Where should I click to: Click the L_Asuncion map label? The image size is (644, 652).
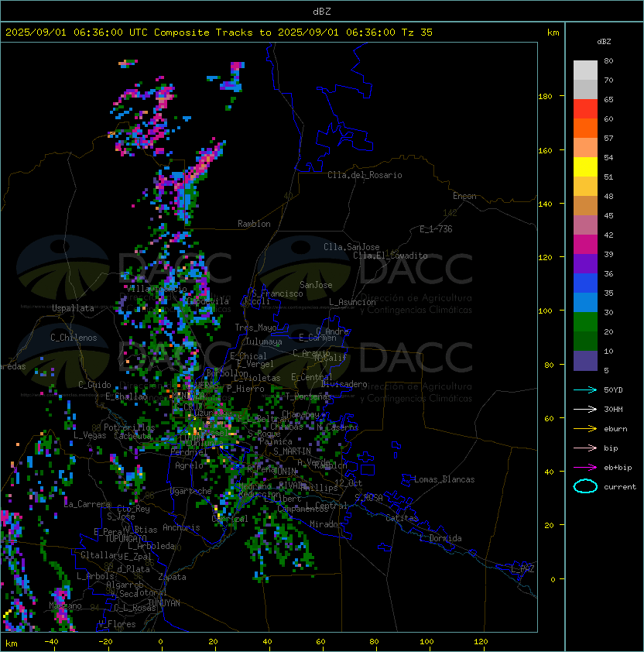tap(352, 302)
